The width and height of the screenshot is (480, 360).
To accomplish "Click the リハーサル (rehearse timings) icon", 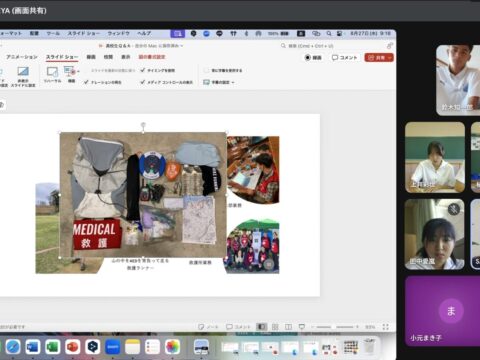I will point(53,74).
